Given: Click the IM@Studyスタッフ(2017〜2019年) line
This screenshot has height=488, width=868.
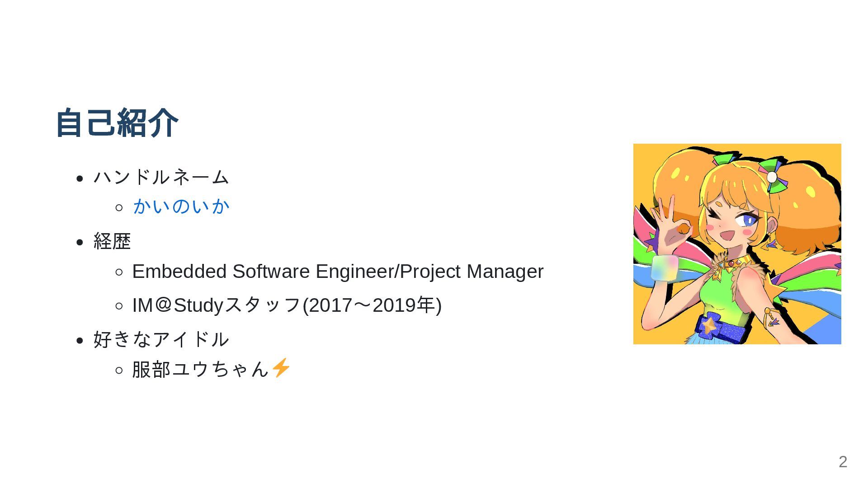Looking at the screenshot, I should (x=287, y=305).
